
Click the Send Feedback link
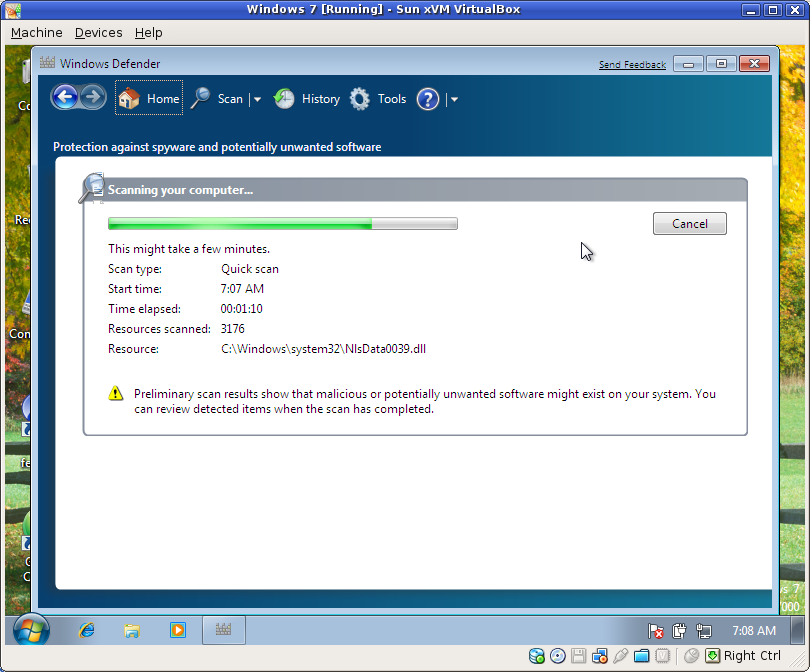point(632,63)
